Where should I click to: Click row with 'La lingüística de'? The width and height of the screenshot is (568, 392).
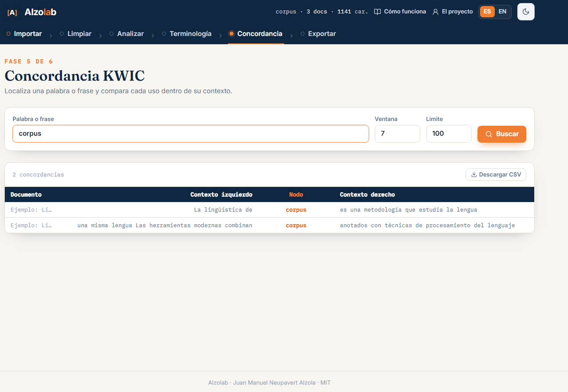[269, 210]
